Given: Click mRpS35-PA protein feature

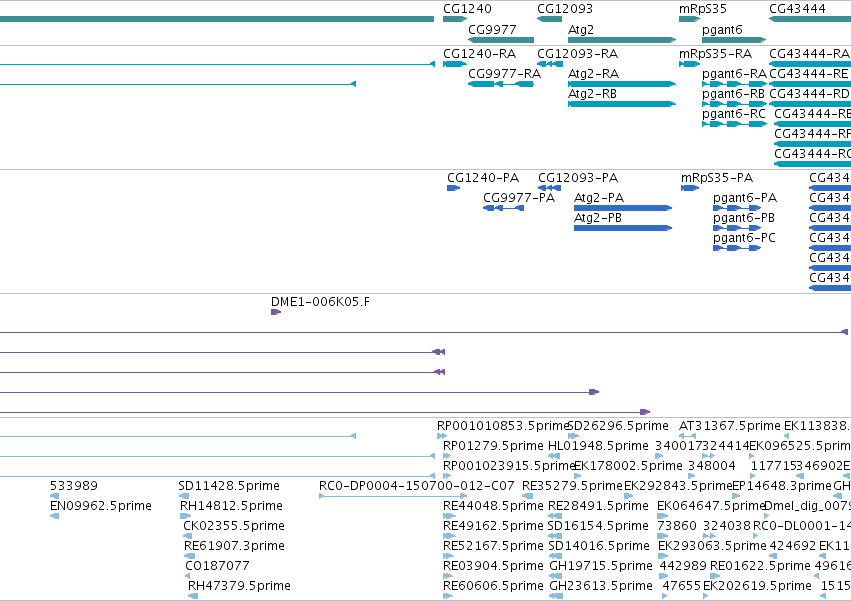Looking at the screenshot, I should 690,188.
